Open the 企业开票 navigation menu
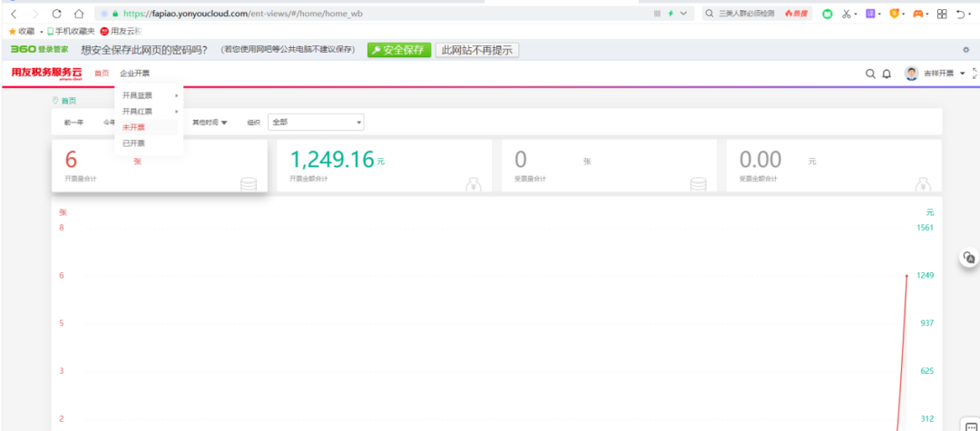 (x=135, y=73)
